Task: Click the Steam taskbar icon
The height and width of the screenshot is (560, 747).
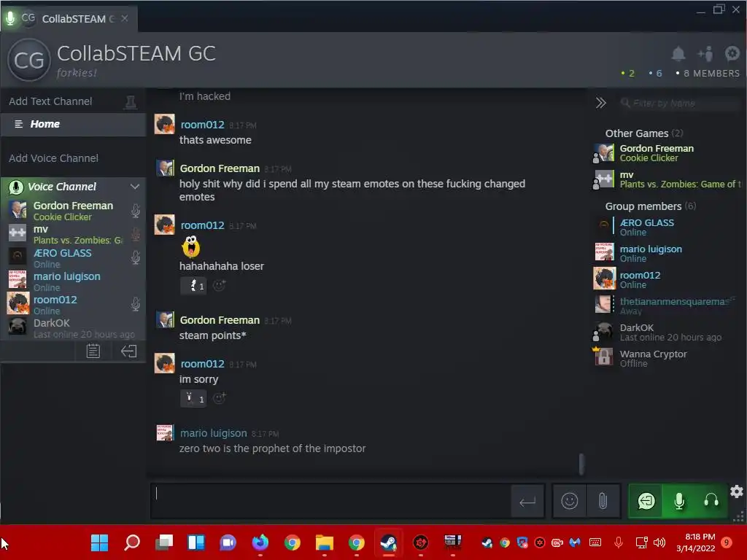Action: click(x=388, y=542)
